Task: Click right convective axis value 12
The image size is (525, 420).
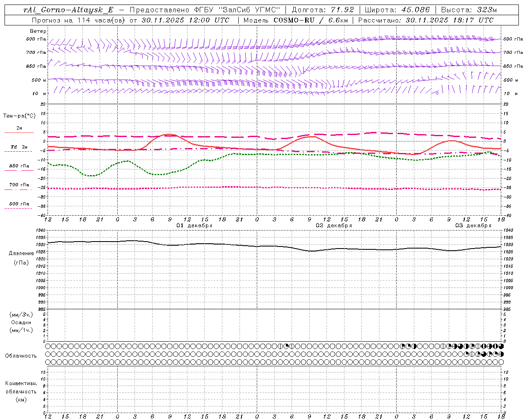Action: 506,372
